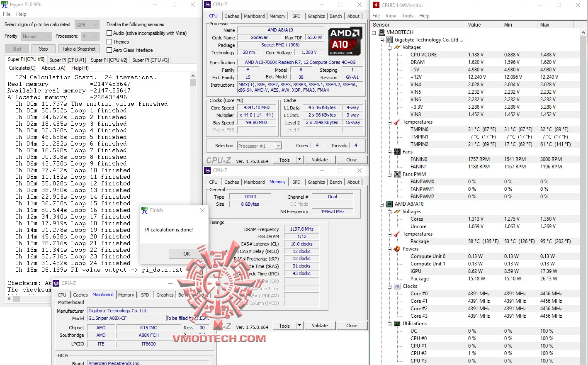Image resolution: width=588 pixels, height=365 pixels.
Task: Click the Hyper PI log vertical scrollbar thumb
Action: tap(193, 83)
